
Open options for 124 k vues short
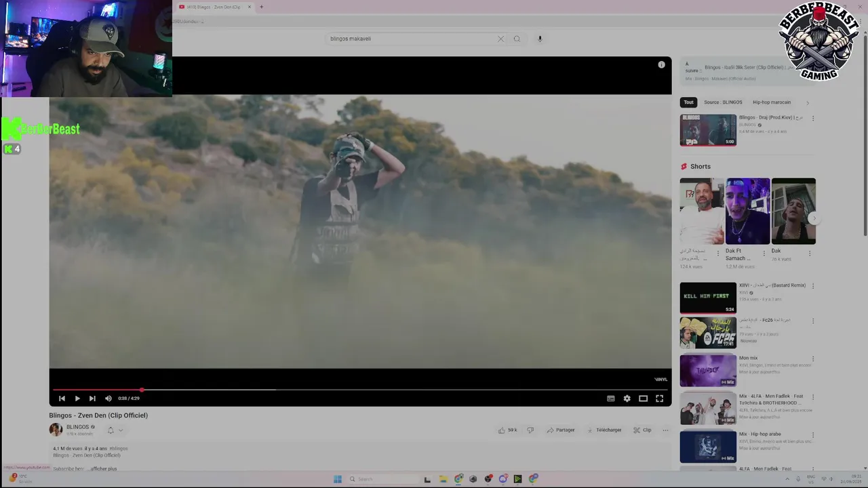718,253
